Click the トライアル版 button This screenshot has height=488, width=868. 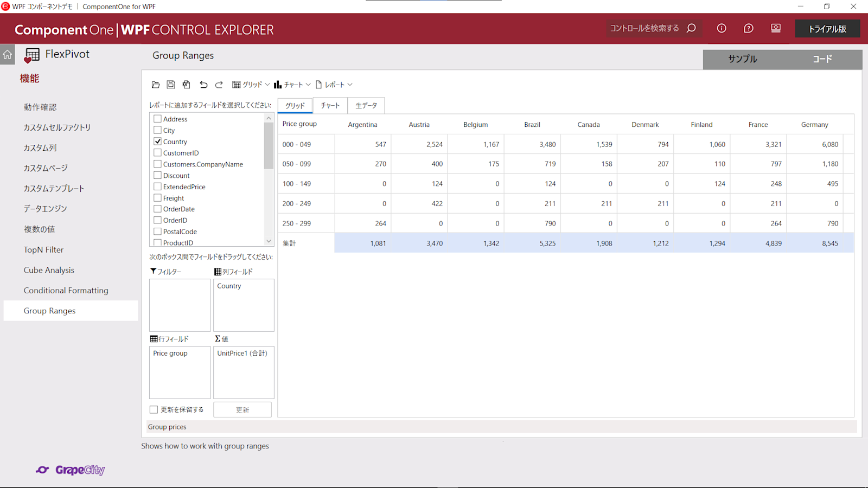click(x=827, y=29)
